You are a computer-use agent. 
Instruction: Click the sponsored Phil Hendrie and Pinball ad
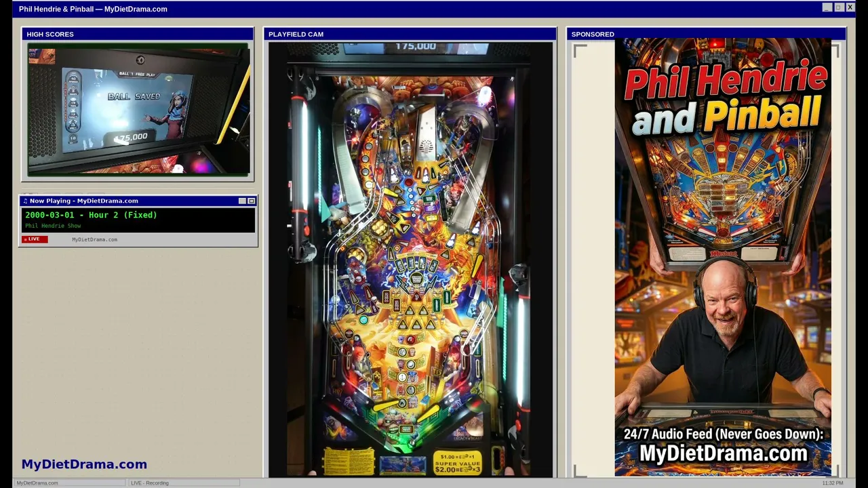click(723, 258)
